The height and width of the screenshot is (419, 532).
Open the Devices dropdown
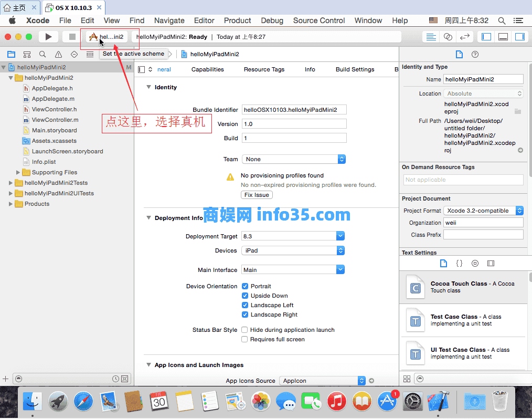[x=293, y=250]
